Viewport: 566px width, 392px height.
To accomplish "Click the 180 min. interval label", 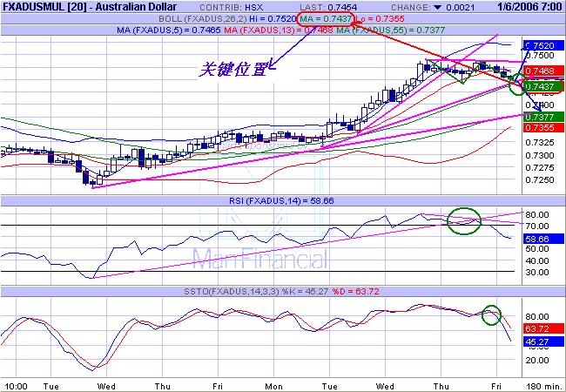I will coord(544,387).
